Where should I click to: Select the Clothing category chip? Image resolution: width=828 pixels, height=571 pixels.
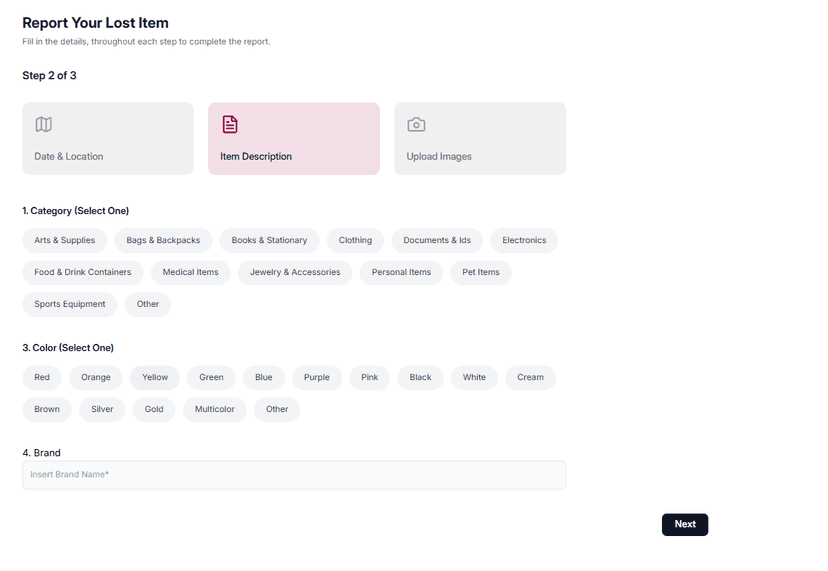coord(355,240)
